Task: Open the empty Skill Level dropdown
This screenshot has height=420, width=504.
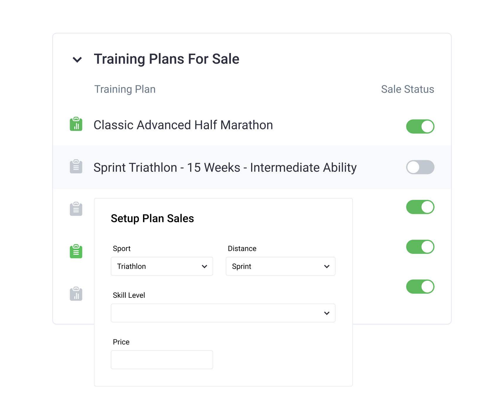Action: click(223, 313)
